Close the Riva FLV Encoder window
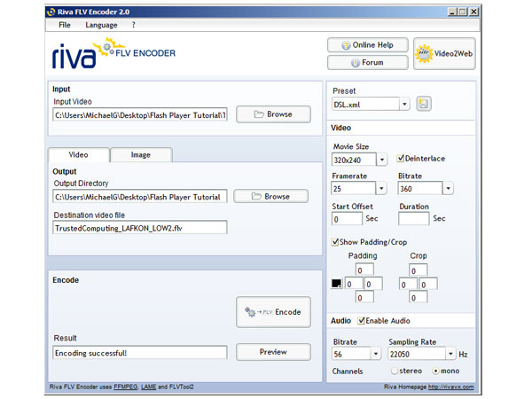 [x=474, y=12]
